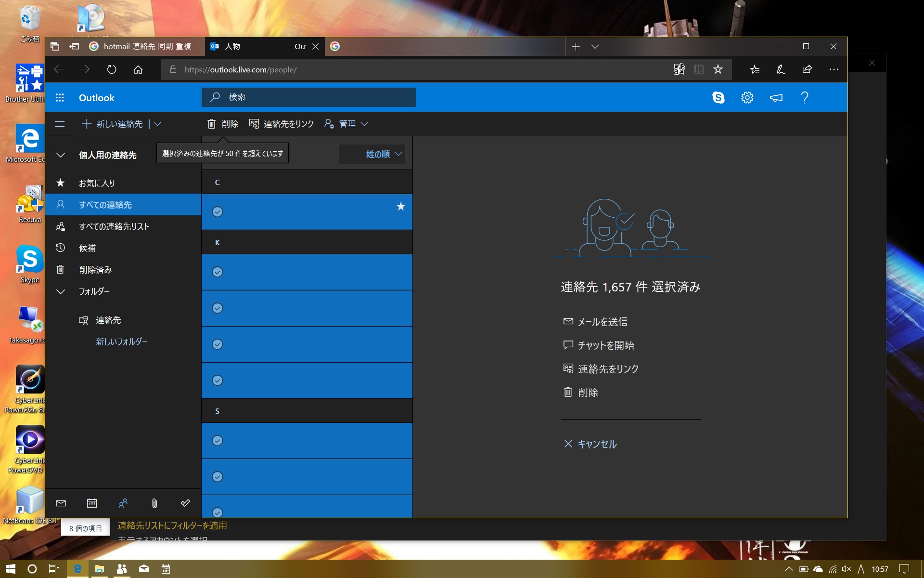Open Task View on taskbar

(x=54, y=569)
